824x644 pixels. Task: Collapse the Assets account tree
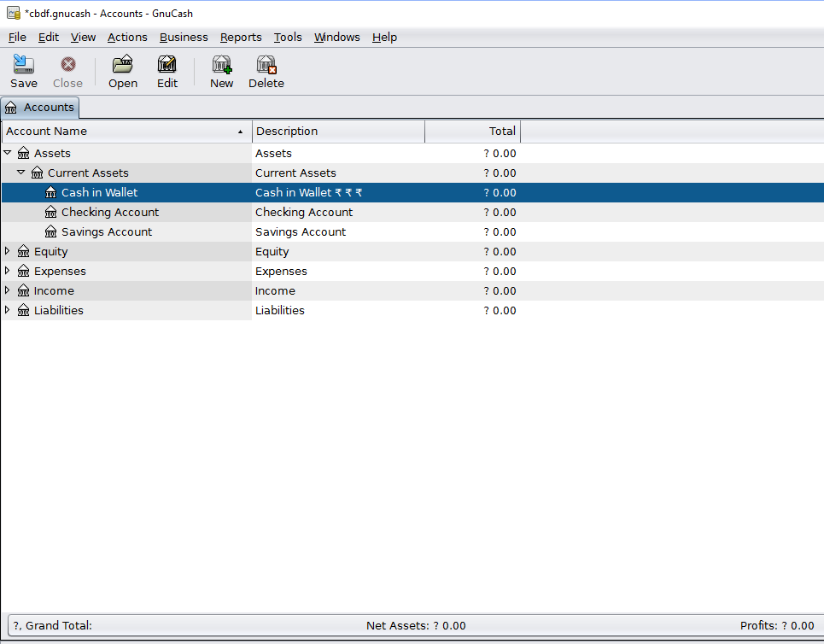8,152
